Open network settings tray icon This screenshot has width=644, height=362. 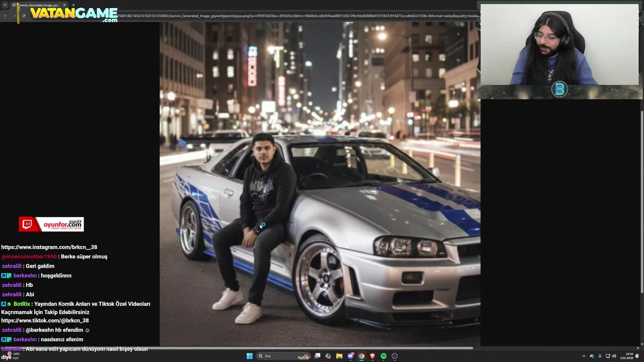point(608,356)
